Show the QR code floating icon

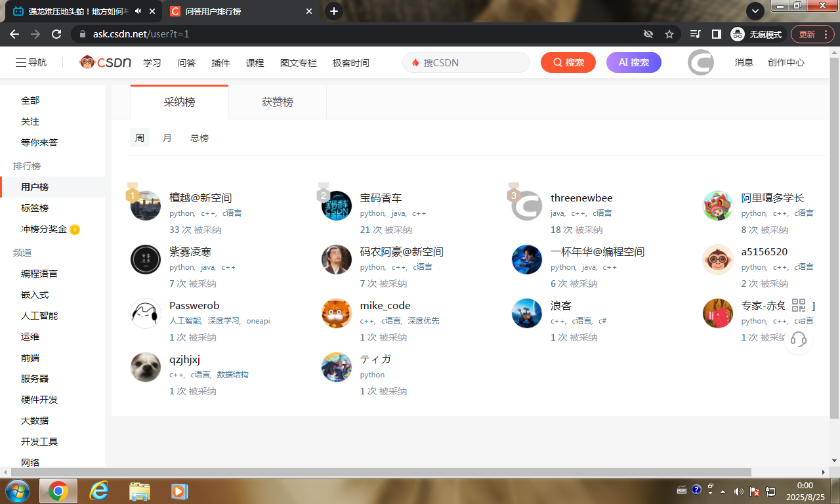click(x=799, y=305)
